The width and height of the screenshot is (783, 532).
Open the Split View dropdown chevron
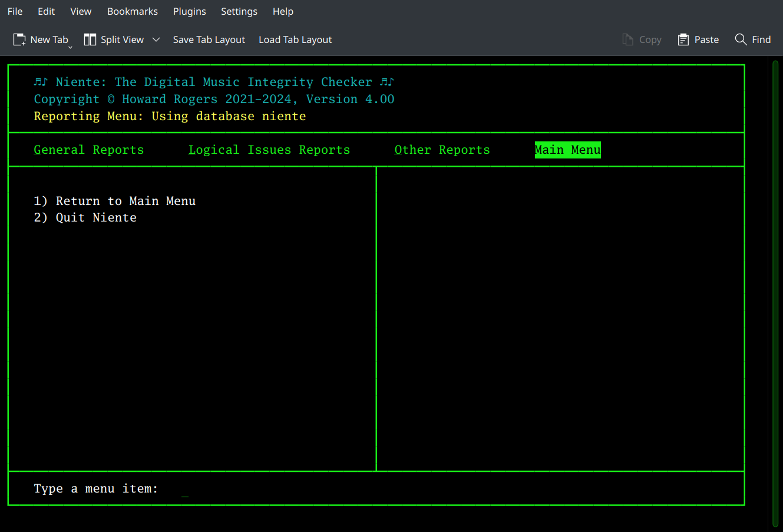156,39
